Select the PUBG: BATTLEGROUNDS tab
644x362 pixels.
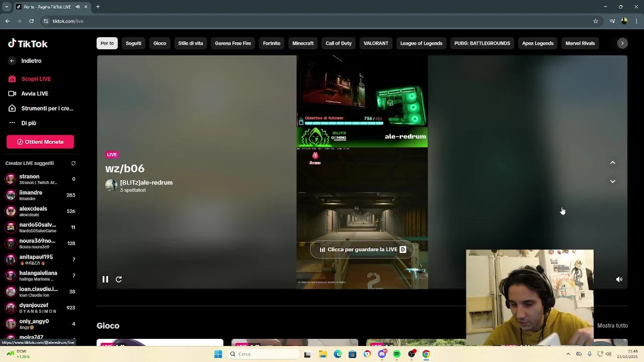[482, 43]
